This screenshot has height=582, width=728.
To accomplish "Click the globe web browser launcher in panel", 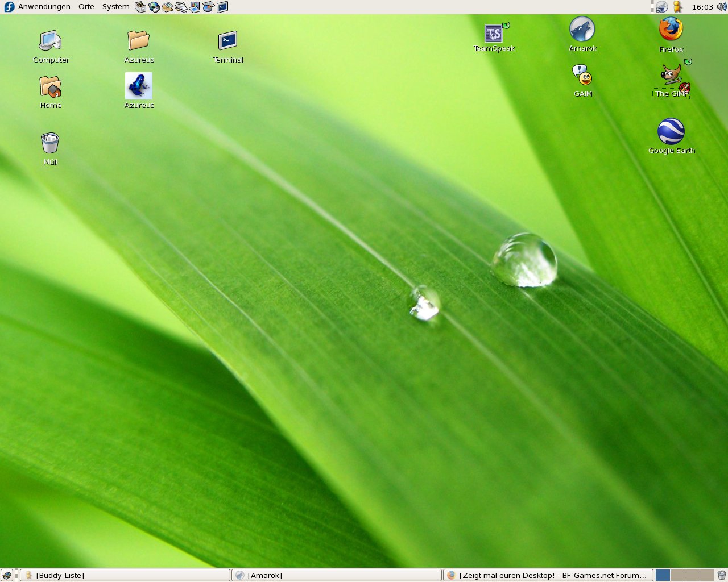I will (154, 7).
